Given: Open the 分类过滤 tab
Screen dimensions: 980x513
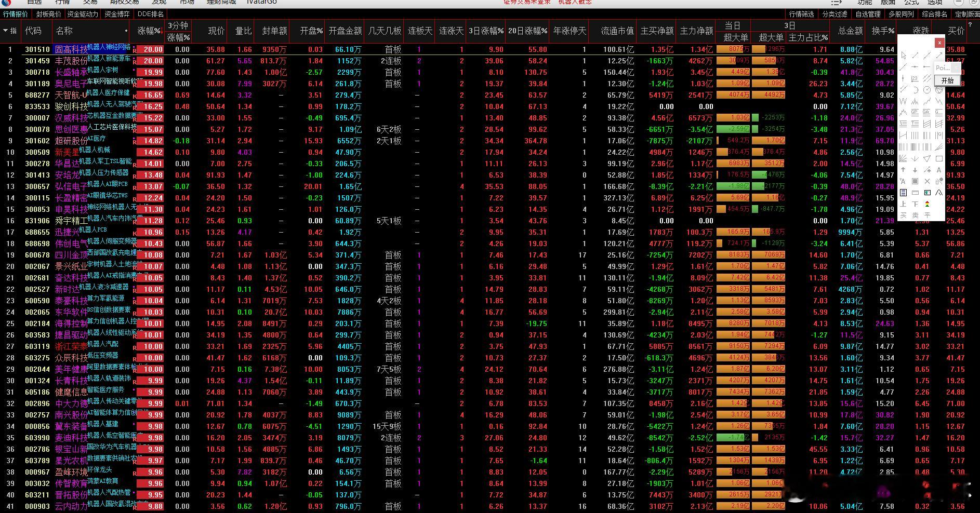Looking at the screenshot, I should coord(835,14).
